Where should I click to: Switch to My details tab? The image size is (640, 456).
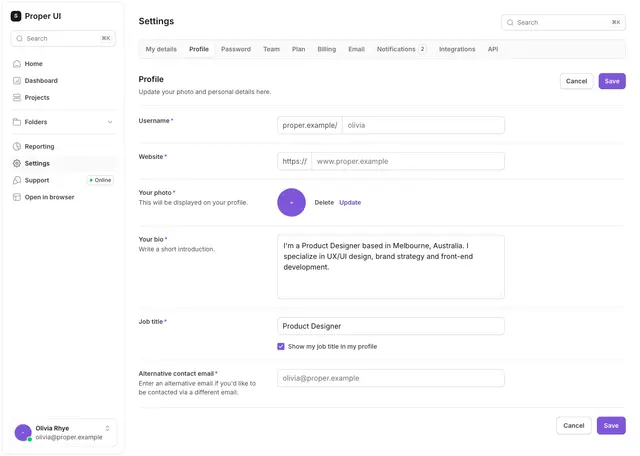click(161, 49)
